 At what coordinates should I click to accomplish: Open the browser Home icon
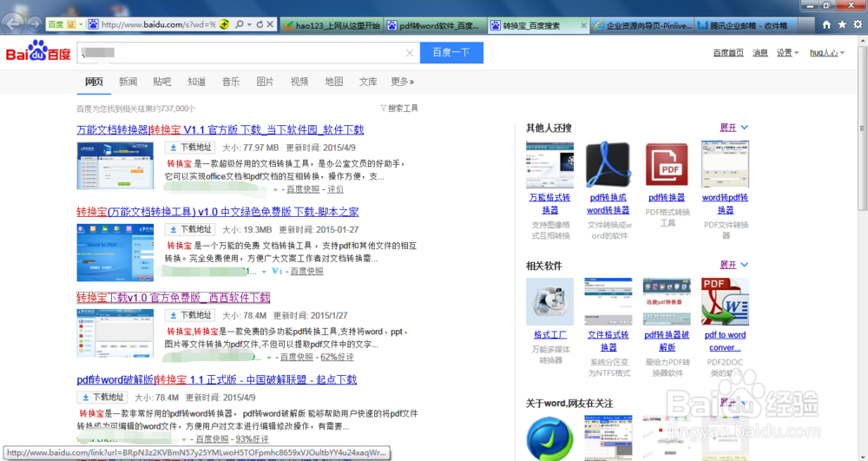(x=826, y=24)
